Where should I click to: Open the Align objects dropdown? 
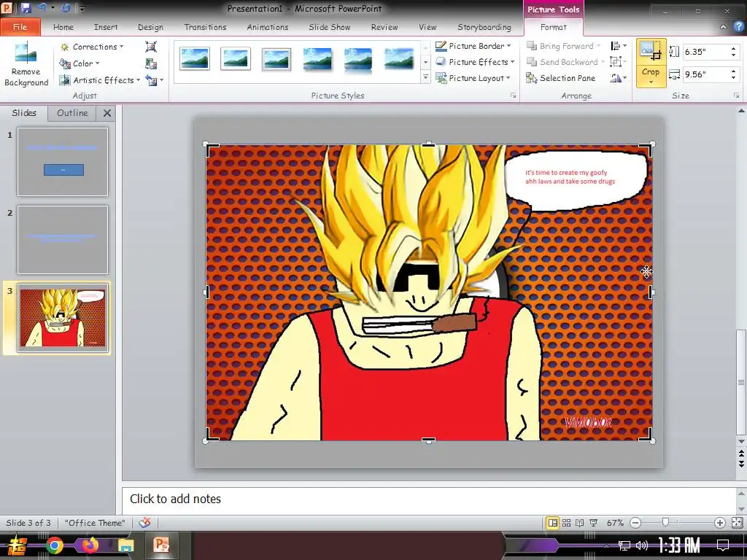(x=619, y=46)
